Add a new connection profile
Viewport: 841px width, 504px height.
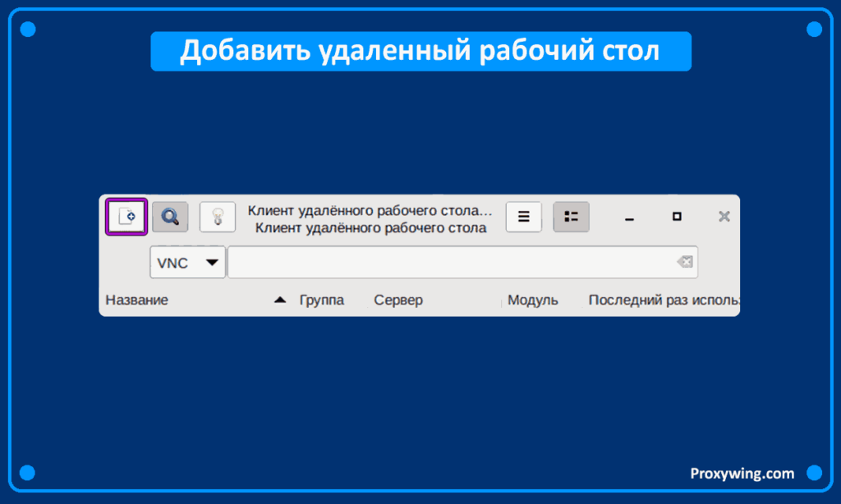[x=126, y=217]
